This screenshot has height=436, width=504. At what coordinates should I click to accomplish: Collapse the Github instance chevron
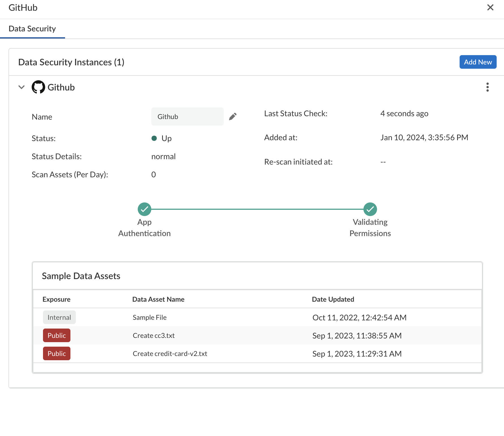[21, 87]
